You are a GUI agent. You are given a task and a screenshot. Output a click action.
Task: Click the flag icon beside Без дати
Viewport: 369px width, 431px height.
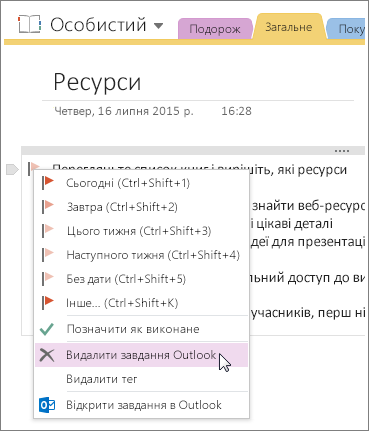coord(48,279)
